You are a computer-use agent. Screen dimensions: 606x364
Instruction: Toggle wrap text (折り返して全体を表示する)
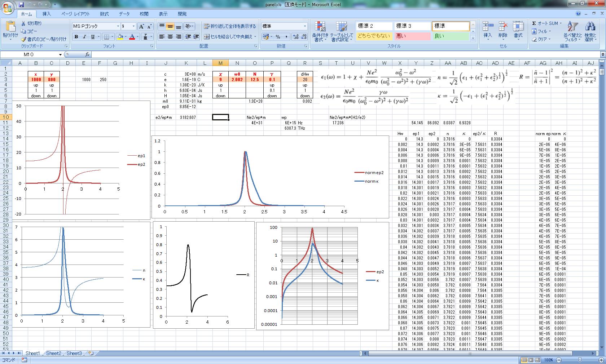[230, 26]
